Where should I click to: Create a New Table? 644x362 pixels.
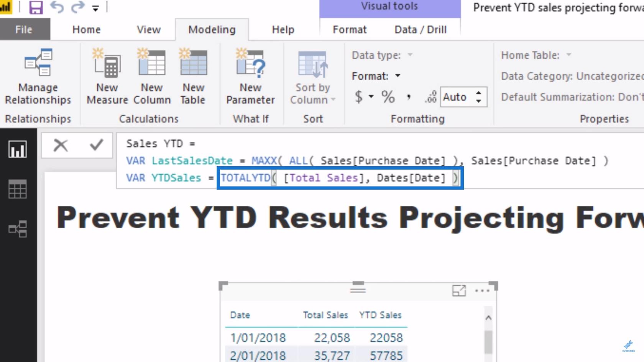[193, 77]
